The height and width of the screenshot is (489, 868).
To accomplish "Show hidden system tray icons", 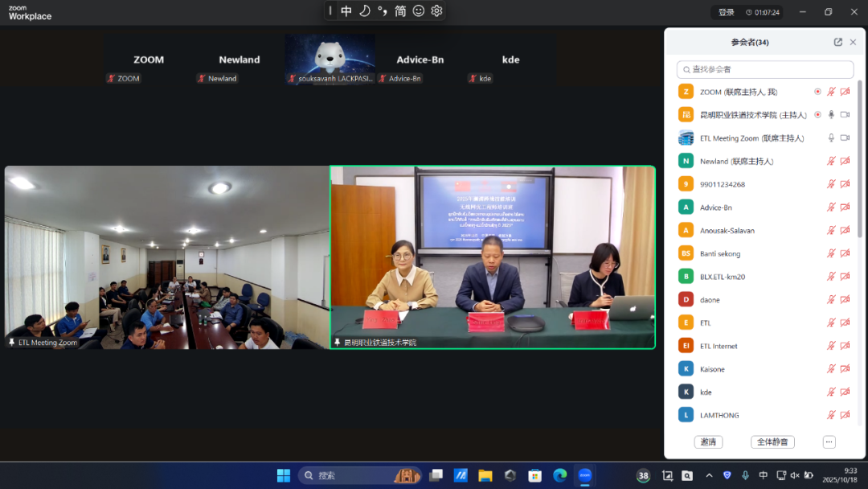I will click(x=709, y=475).
